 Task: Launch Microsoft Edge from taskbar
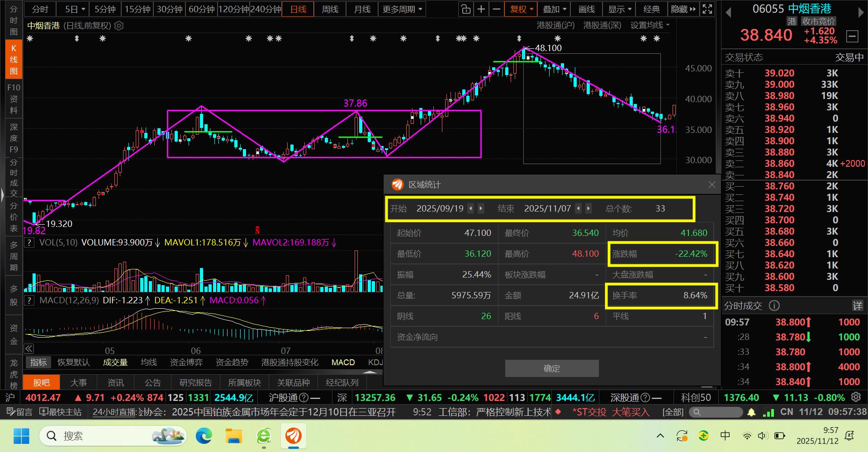click(x=204, y=436)
